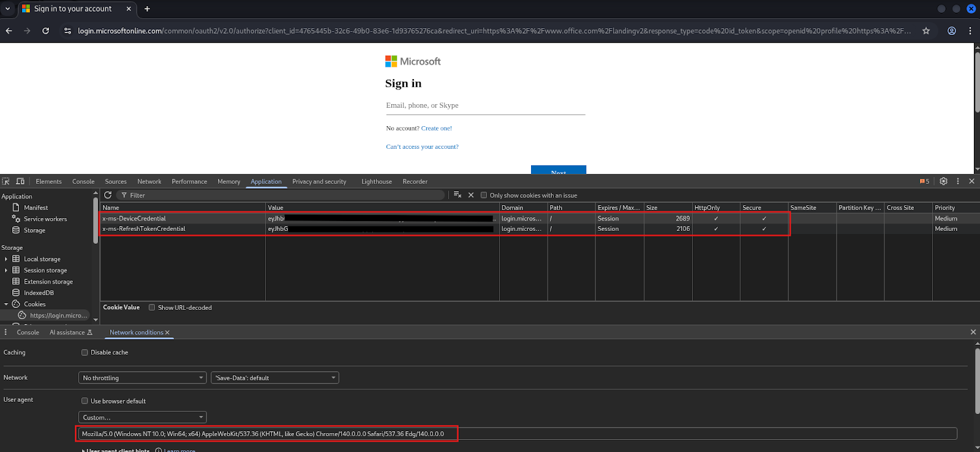Switch to the drawer Console tab
The height and width of the screenshot is (452, 980).
point(28,333)
